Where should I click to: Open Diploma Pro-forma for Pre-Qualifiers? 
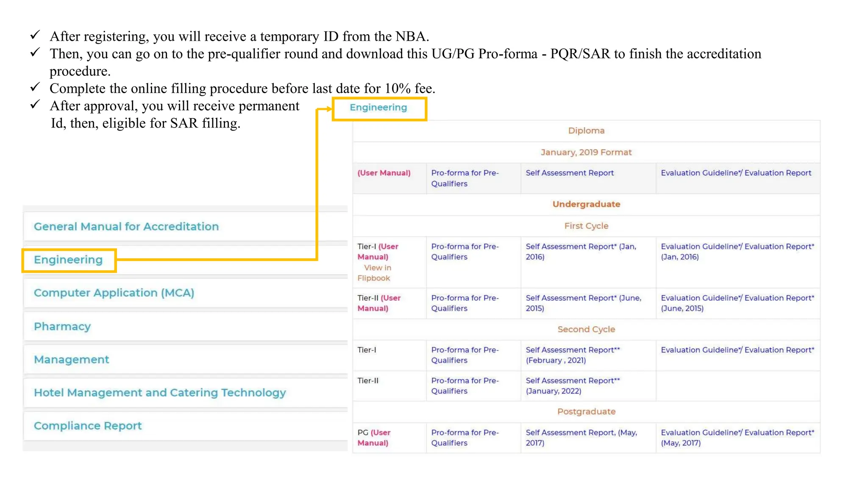[x=465, y=178]
